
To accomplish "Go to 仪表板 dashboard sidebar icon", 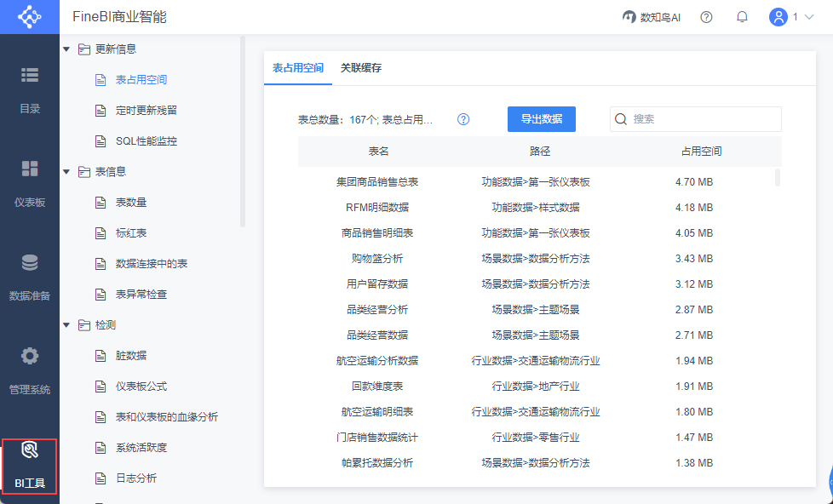I will (x=30, y=169).
